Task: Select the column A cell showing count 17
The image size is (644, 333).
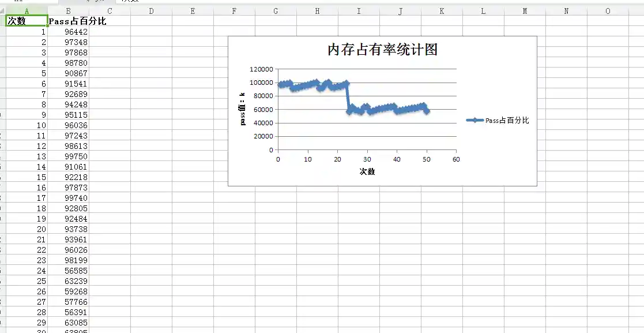Action: [27, 198]
